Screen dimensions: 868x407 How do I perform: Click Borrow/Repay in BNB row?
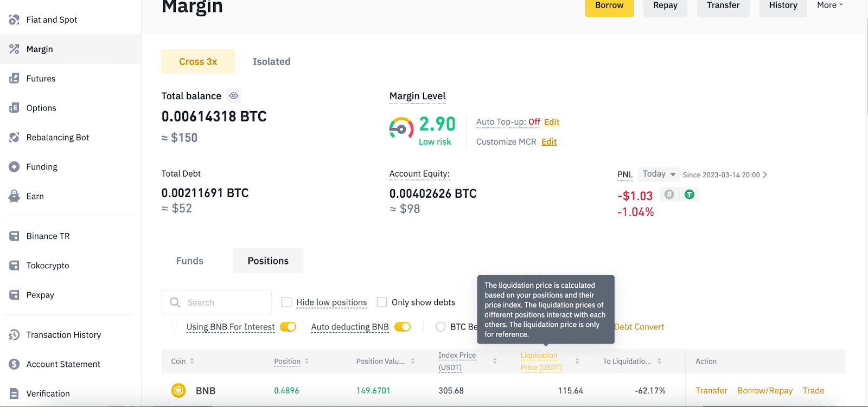765,390
